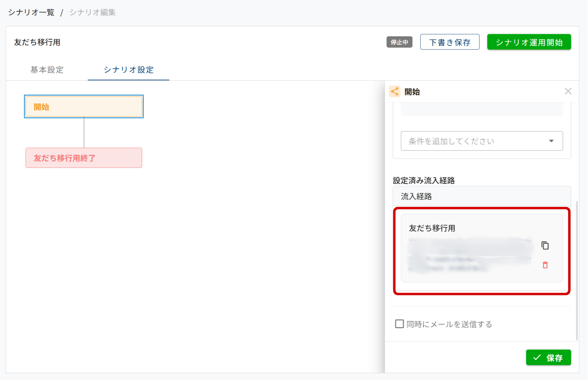588x380 pixels.
Task: Go back to シナリオ一覧 breadcrumb
Action: tap(31, 13)
